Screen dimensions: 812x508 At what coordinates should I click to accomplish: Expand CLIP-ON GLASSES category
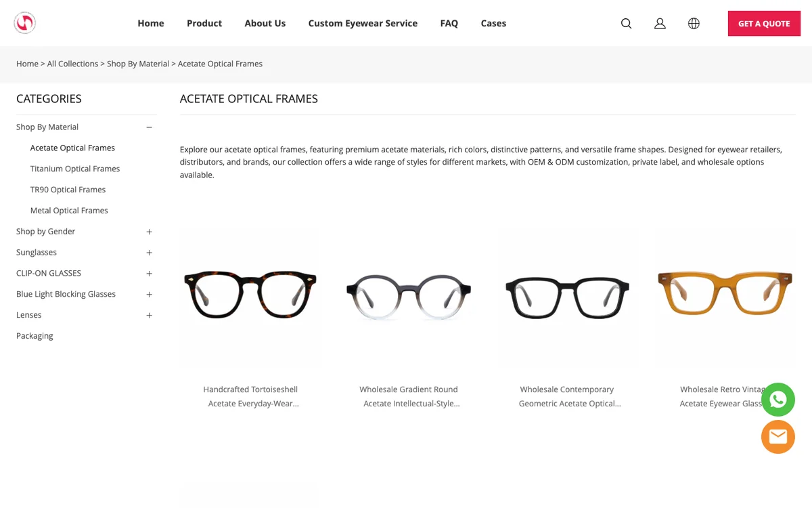point(150,274)
